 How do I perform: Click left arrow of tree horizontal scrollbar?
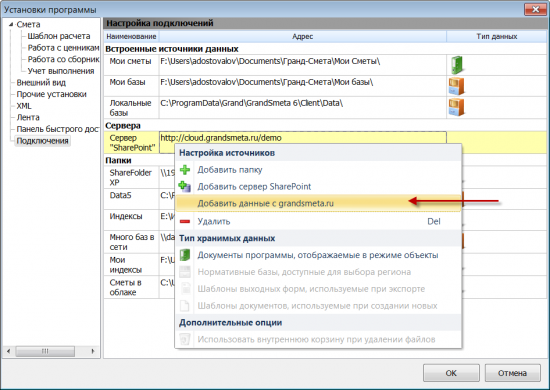click(9, 351)
